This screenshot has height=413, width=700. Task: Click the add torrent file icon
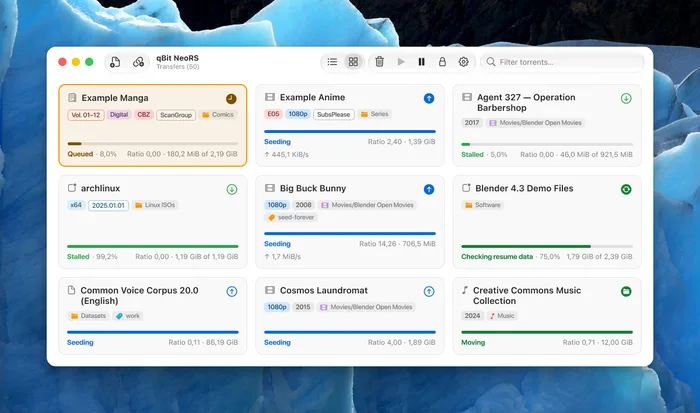115,62
